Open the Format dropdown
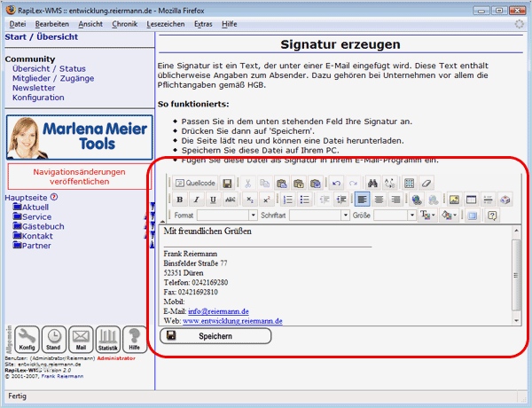 click(x=227, y=216)
